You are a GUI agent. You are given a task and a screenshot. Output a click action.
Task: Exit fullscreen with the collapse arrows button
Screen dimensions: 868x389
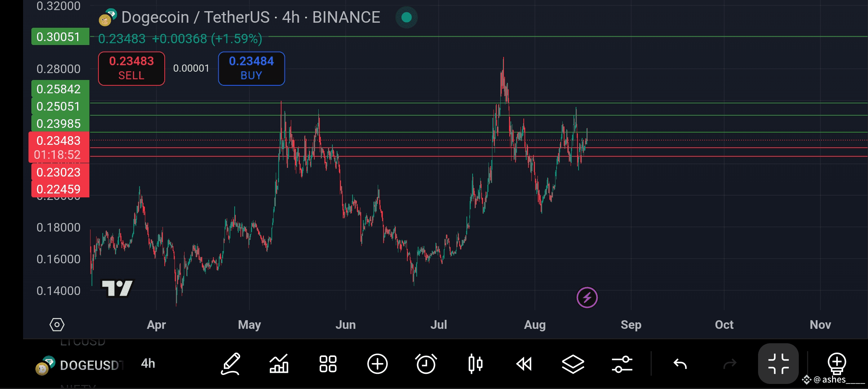778,364
